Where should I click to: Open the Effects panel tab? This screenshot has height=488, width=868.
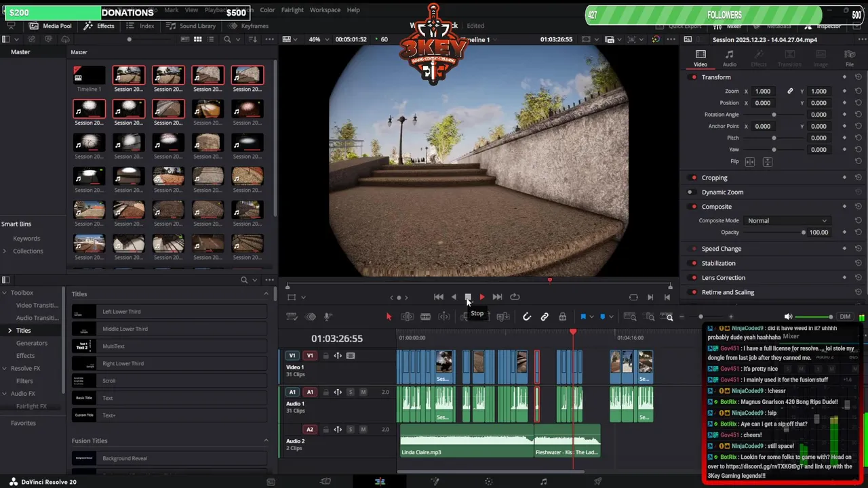pyautogui.click(x=99, y=26)
